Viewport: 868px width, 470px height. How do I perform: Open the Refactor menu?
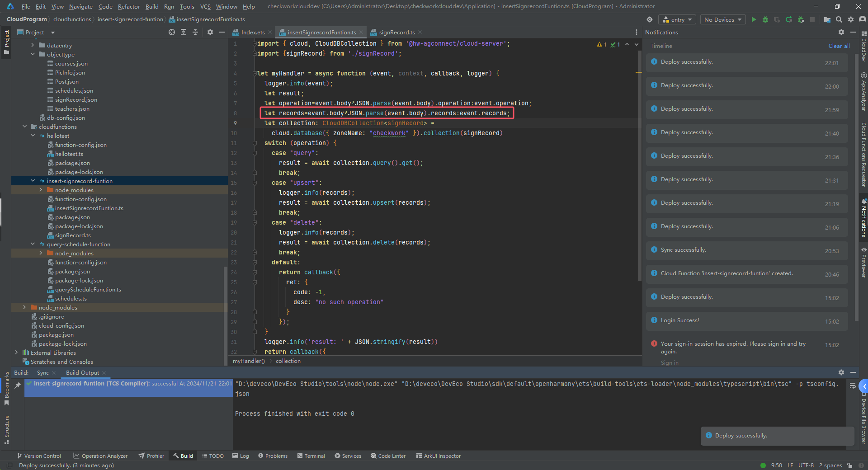(129, 6)
